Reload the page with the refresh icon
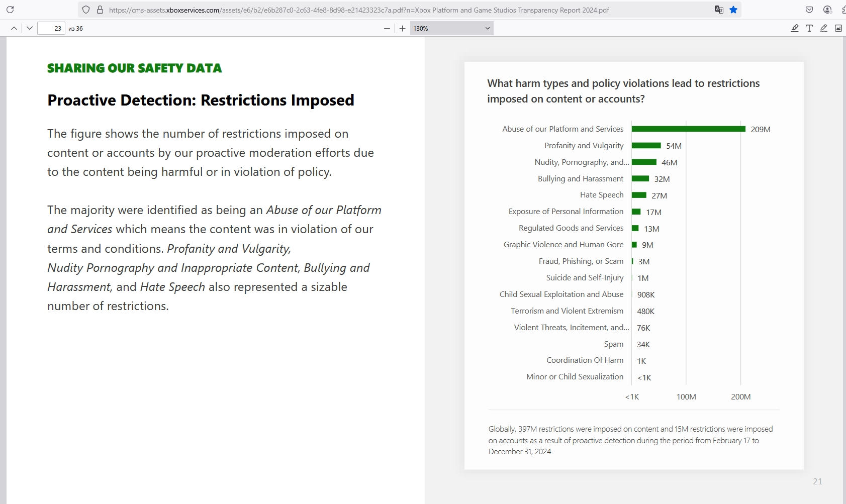The image size is (846, 504). point(10,10)
